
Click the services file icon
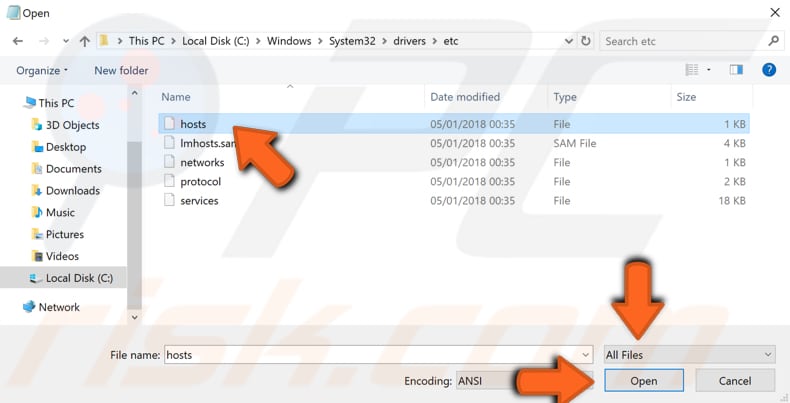(169, 200)
